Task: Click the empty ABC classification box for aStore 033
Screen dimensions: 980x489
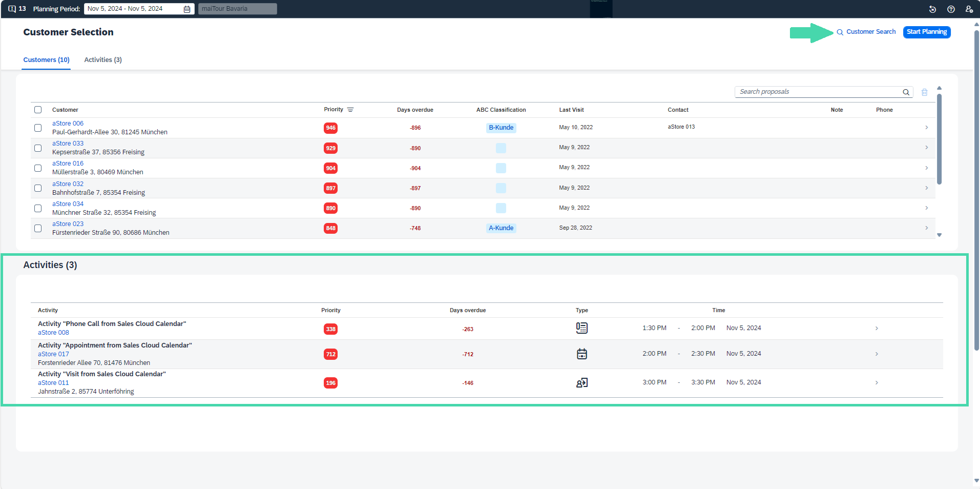Action: 501,148
